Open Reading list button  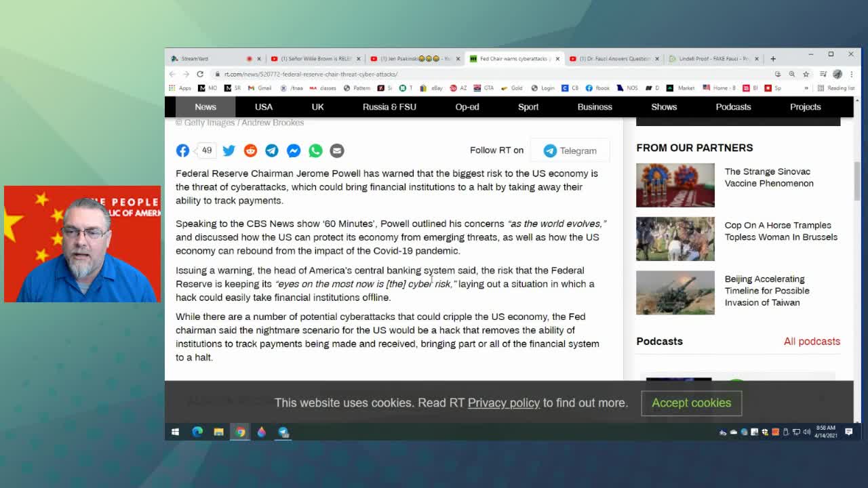point(835,88)
